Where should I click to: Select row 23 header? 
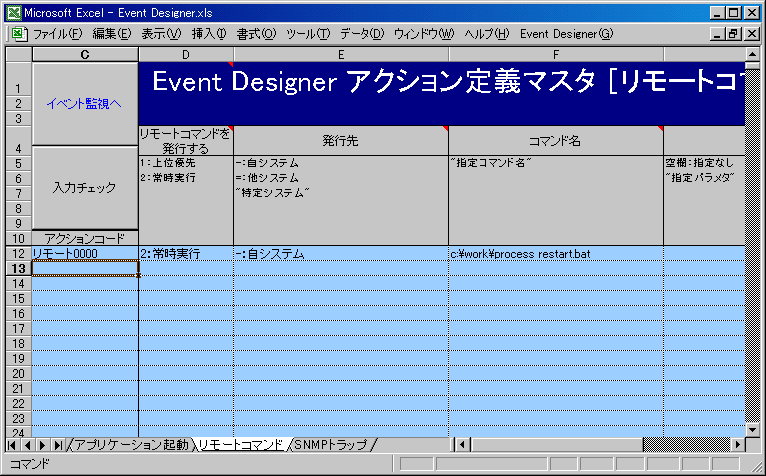pos(19,419)
